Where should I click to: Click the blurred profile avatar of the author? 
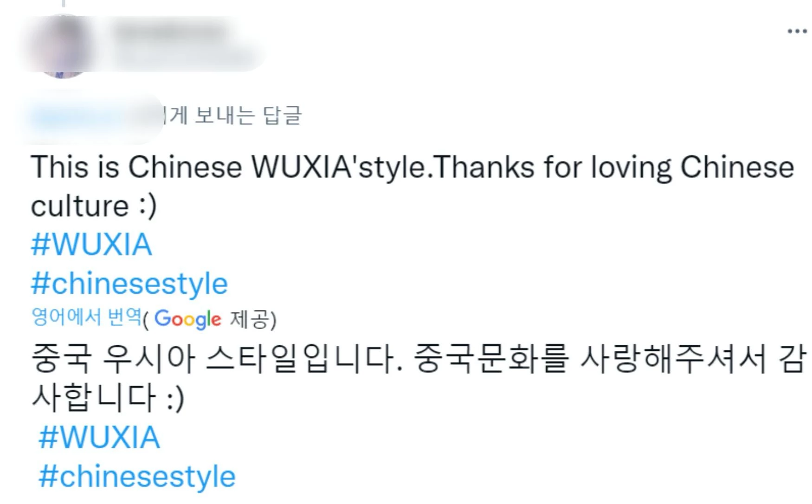[x=62, y=46]
